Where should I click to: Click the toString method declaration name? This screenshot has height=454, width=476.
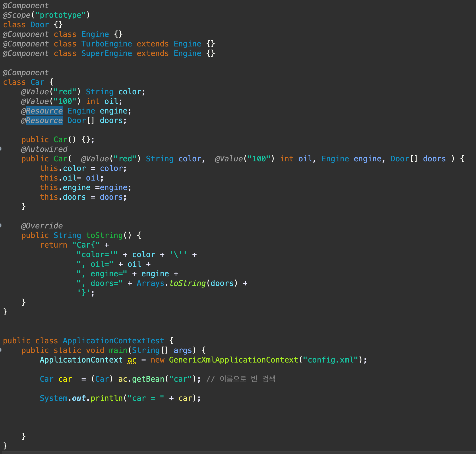click(x=104, y=235)
